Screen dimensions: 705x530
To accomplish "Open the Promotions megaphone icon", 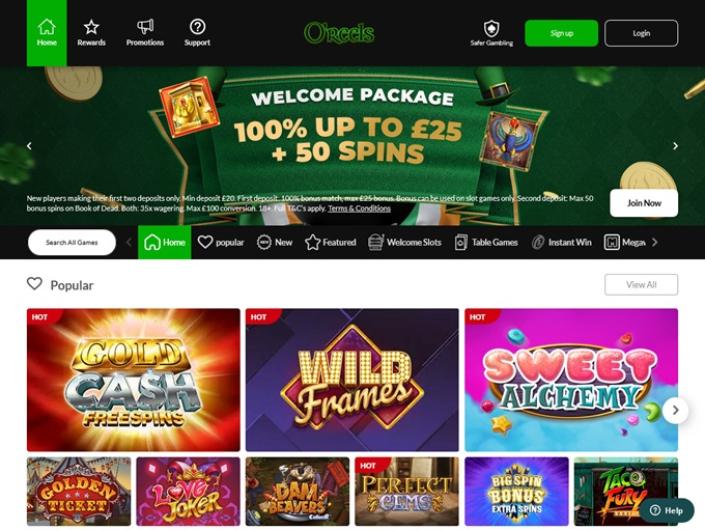I will click(145, 27).
